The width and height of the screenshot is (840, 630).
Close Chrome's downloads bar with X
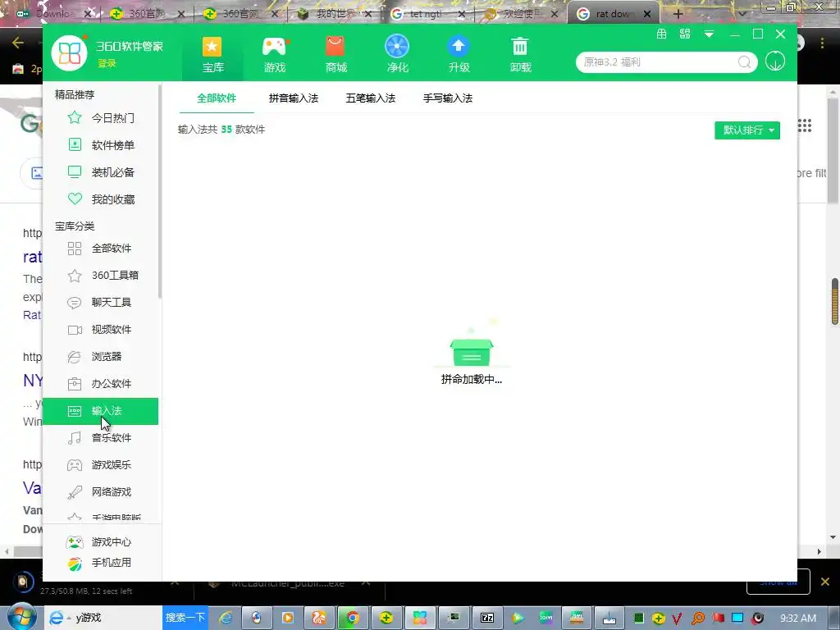825,582
